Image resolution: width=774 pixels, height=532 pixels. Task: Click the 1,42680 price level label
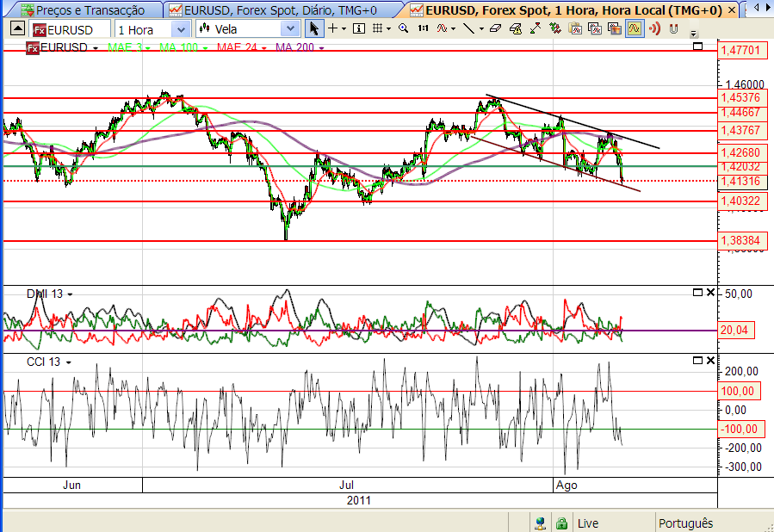pos(742,153)
